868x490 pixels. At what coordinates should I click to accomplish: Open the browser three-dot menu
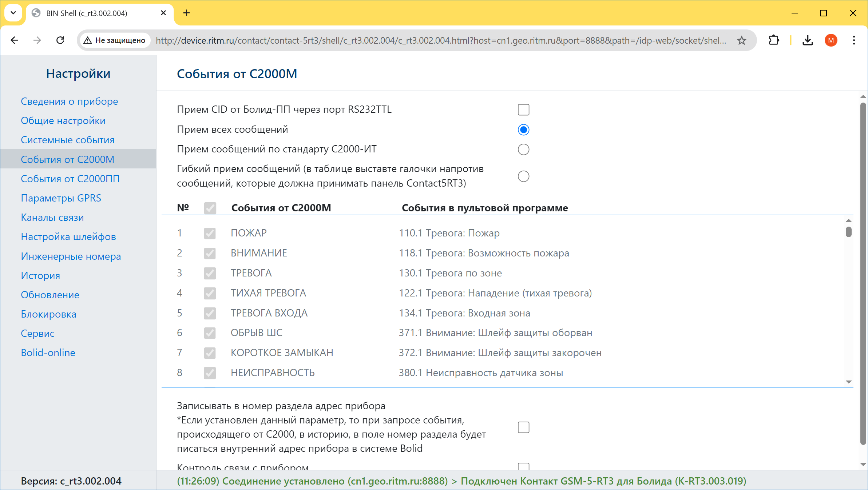[x=854, y=40]
